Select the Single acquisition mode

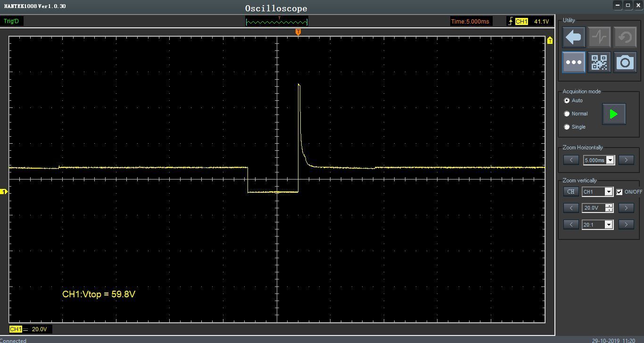click(x=567, y=127)
